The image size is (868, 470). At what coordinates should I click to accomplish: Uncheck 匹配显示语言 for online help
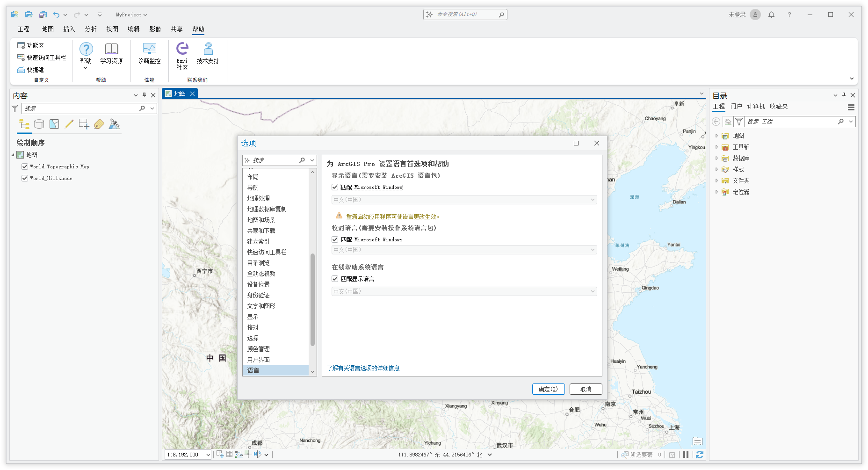pos(335,279)
